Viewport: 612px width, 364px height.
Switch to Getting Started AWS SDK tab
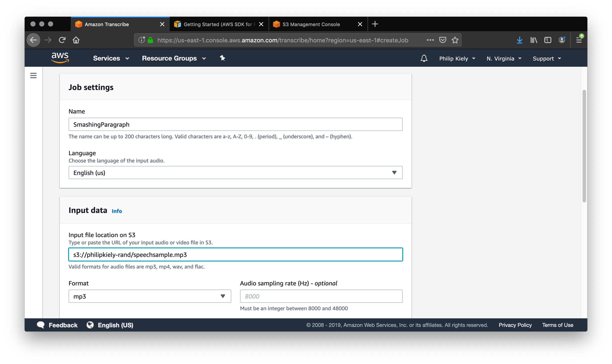(x=219, y=24)
